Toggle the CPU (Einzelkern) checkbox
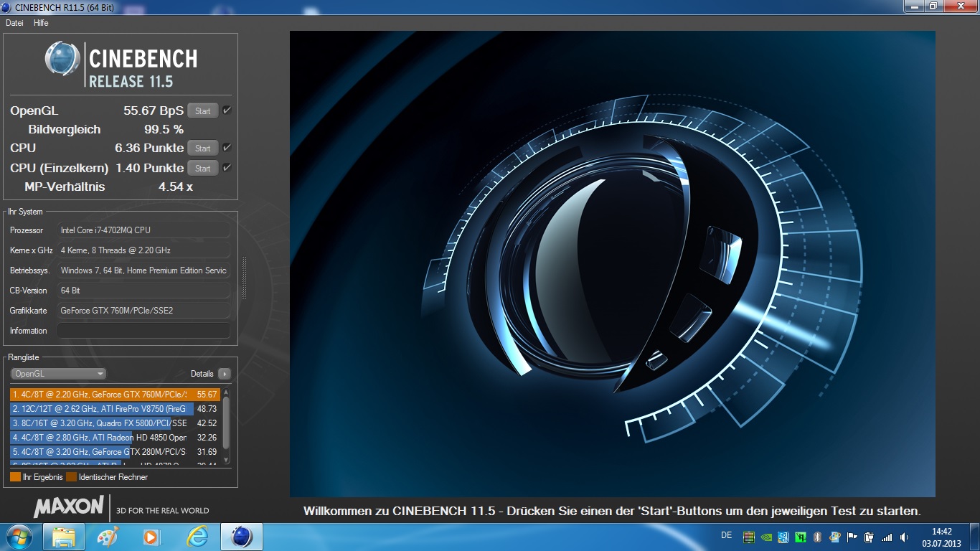 tap(227, 168)
